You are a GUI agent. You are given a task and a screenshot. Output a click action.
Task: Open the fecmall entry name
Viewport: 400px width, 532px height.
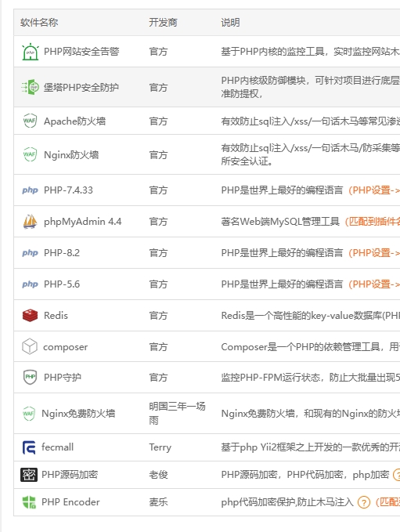click(57, 447)
